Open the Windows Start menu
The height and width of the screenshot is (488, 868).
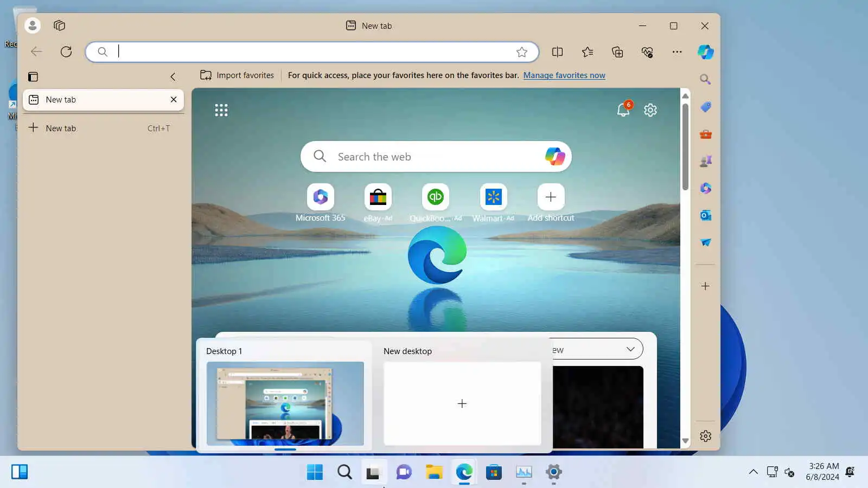pyautogui.click(x=315, y=472)
